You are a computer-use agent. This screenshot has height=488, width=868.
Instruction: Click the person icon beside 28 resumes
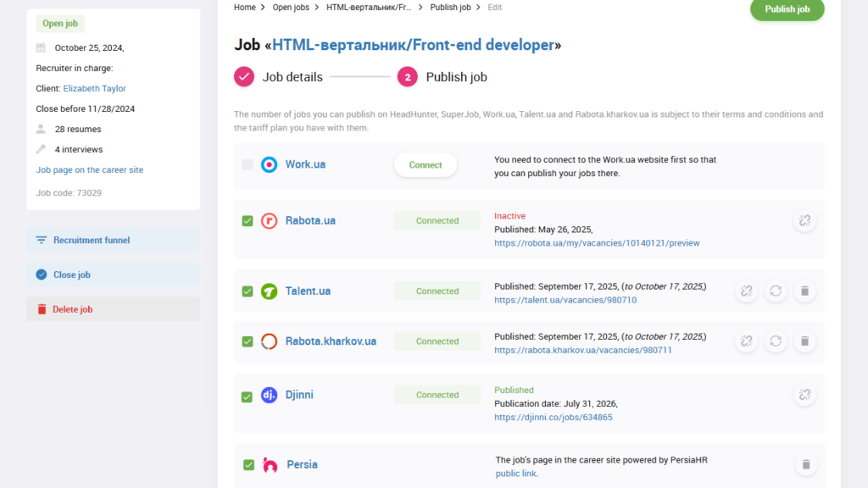(x=41, y=129)
